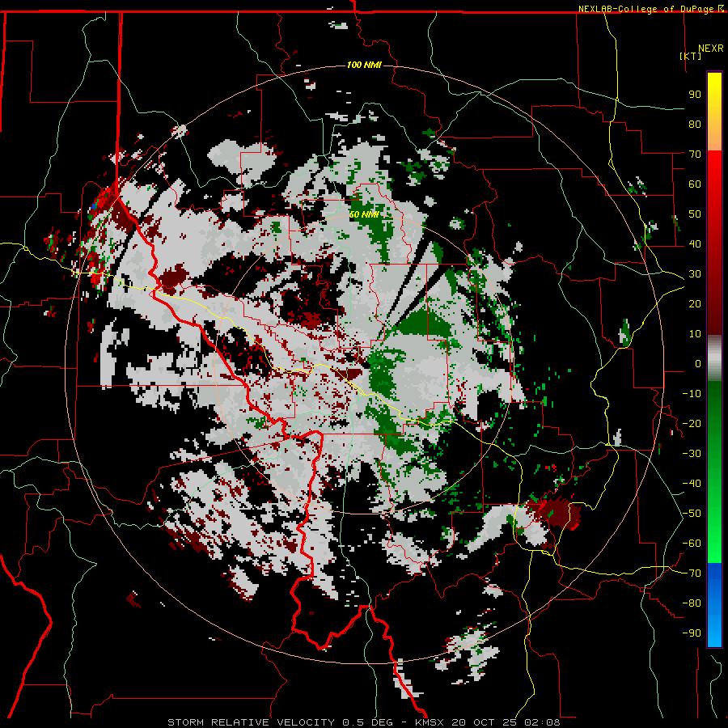Click the 100 NMI range ring label
Image resolution: width=728 pixels, height=728 pixels.
coord(364,65)
